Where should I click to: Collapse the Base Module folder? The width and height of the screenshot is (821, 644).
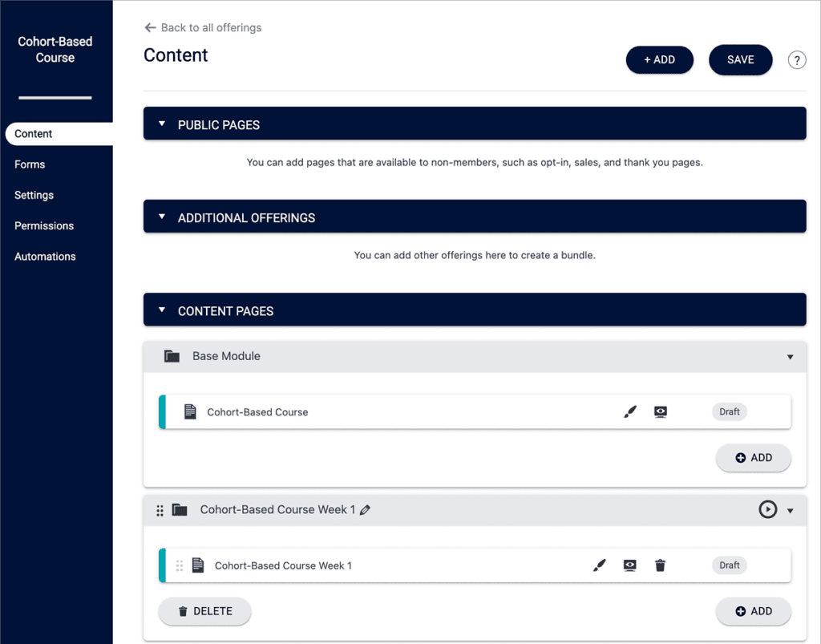[791, 355]
